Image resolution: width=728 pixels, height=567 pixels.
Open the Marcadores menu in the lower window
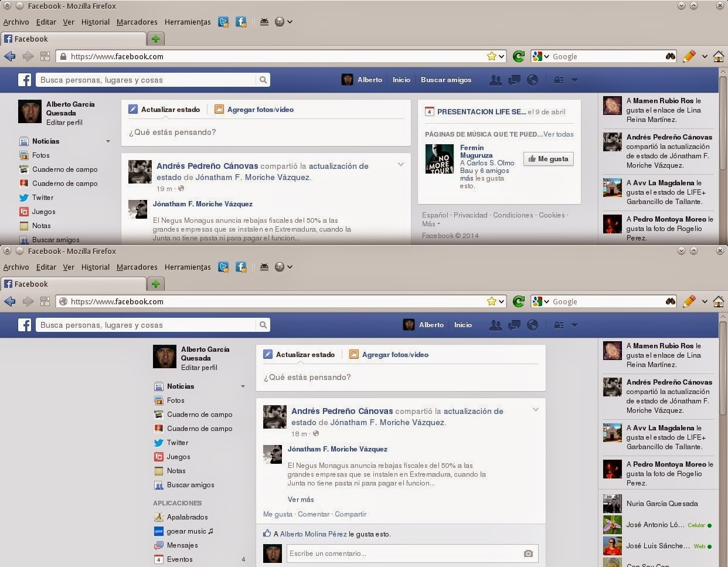(x=137, y=267)
